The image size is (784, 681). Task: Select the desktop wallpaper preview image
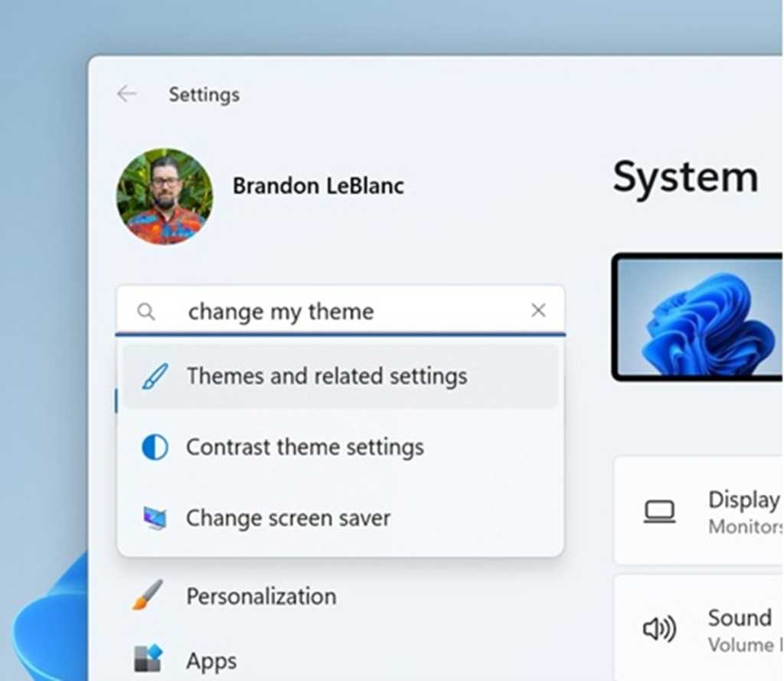coord(704,318)
